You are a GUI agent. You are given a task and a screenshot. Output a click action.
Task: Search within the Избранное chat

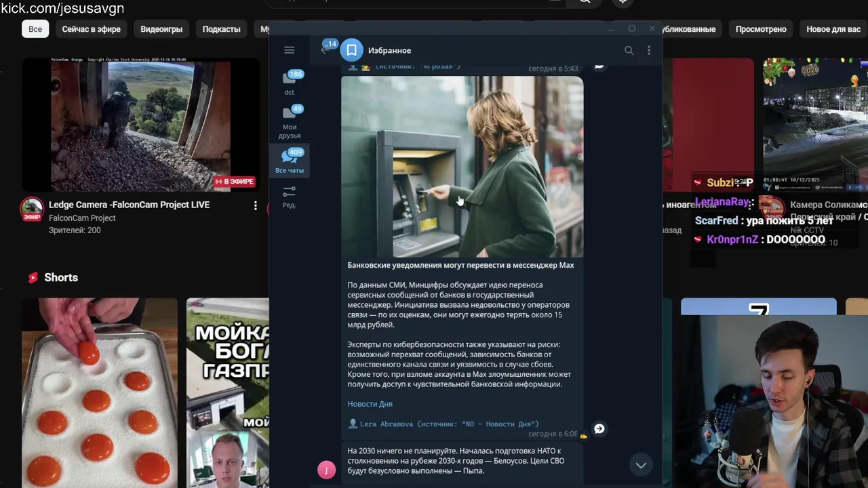629,50
